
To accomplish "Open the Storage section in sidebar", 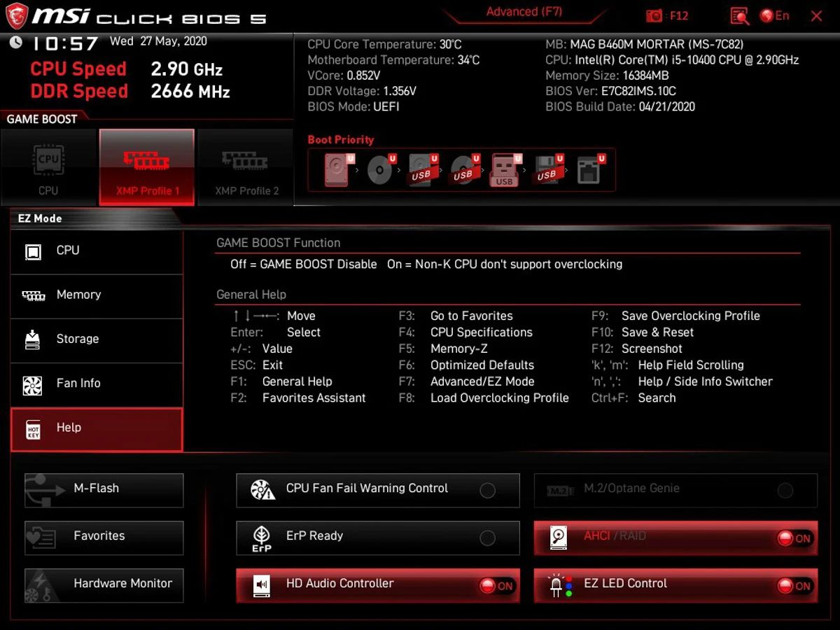I will pyautogui.click(x=97, y=339).
